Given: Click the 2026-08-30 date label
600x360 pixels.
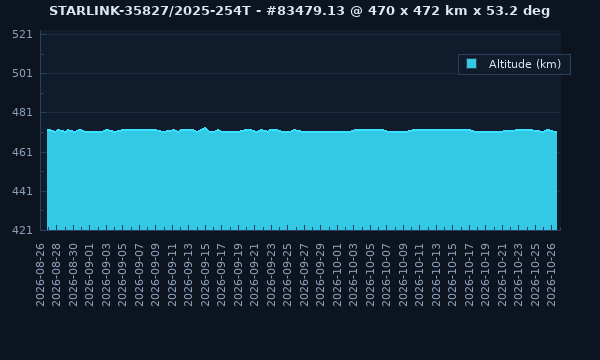Looking at the screenshot, I should (73, 274).
